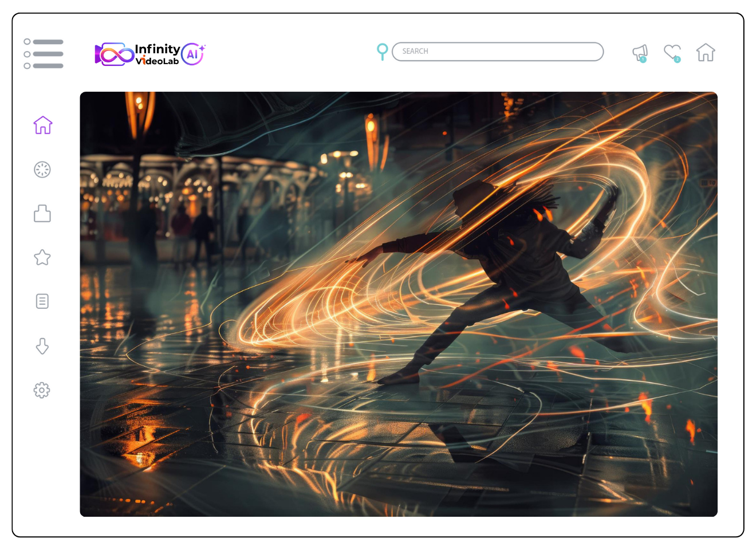The height and width of the screenshot is (550, 756).
Task: Open the megaphone announcements icon
Action: coord(640,52)
